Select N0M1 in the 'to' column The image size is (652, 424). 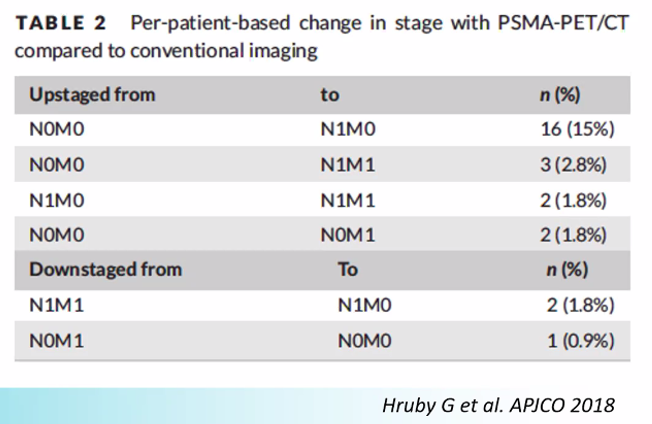(348, 235)
